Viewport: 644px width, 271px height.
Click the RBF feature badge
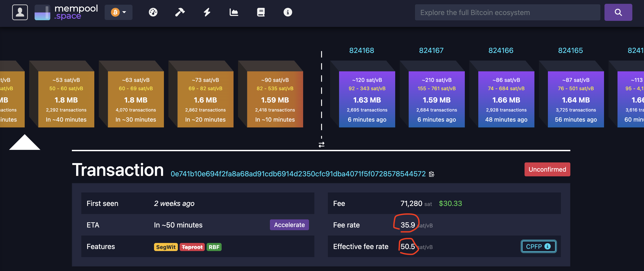[214, 247]
